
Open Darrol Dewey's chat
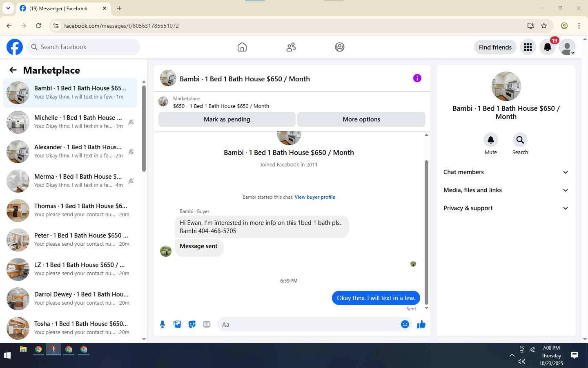click(x=70, y=299)
